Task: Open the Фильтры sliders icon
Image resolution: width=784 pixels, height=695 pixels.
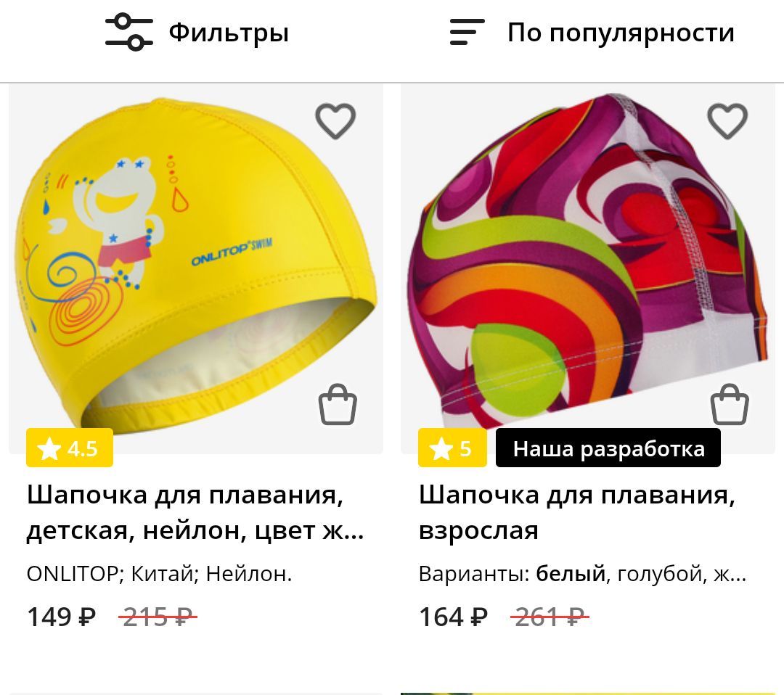Action: click(x=129, y=32)
